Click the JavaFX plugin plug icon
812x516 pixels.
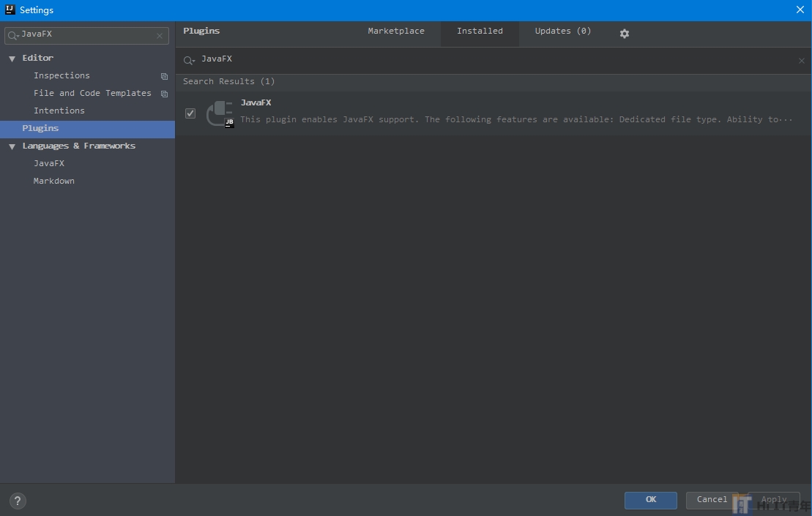pyautogui.click(x=220, y=114)
